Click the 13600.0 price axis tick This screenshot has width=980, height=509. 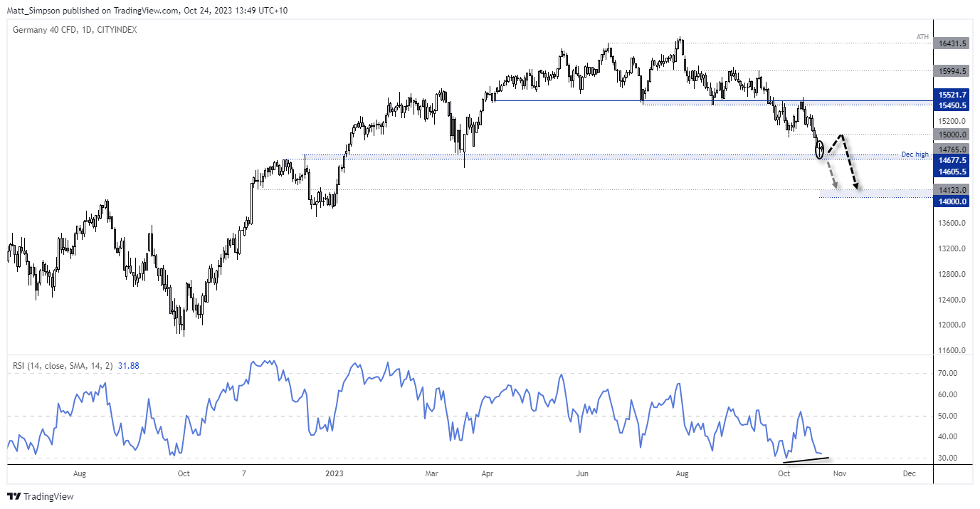click(x=953, y=223)
